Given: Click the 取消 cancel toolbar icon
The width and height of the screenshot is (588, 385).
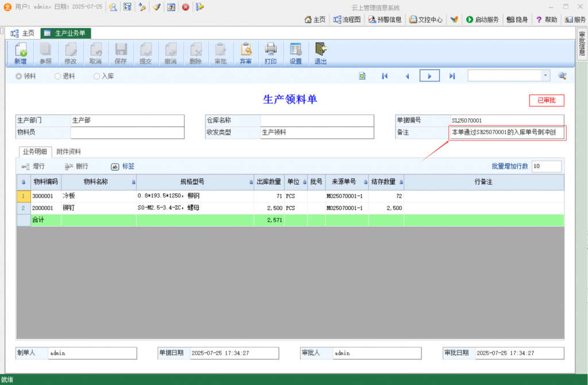Looking at the screenshot, I should (x=96, y=53).
